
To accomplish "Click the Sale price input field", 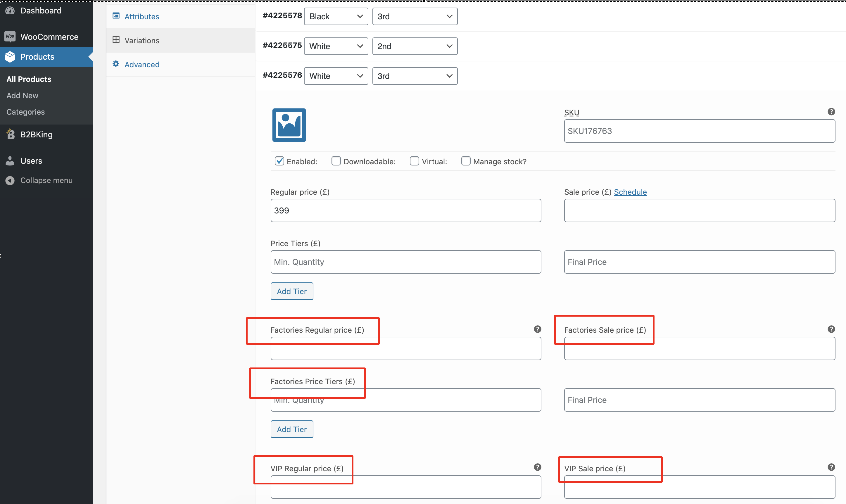I will [700, 210].
